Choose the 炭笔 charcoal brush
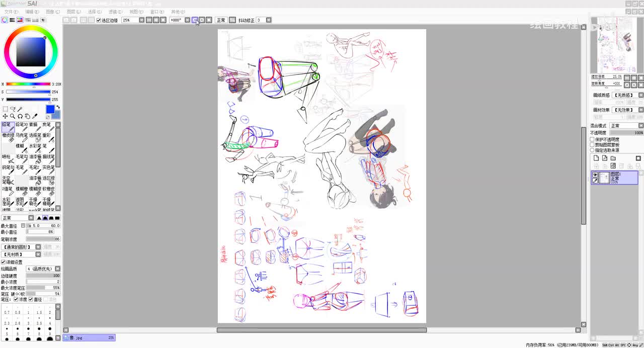Screen dimensions: 644x348 (x=48, y=127)
